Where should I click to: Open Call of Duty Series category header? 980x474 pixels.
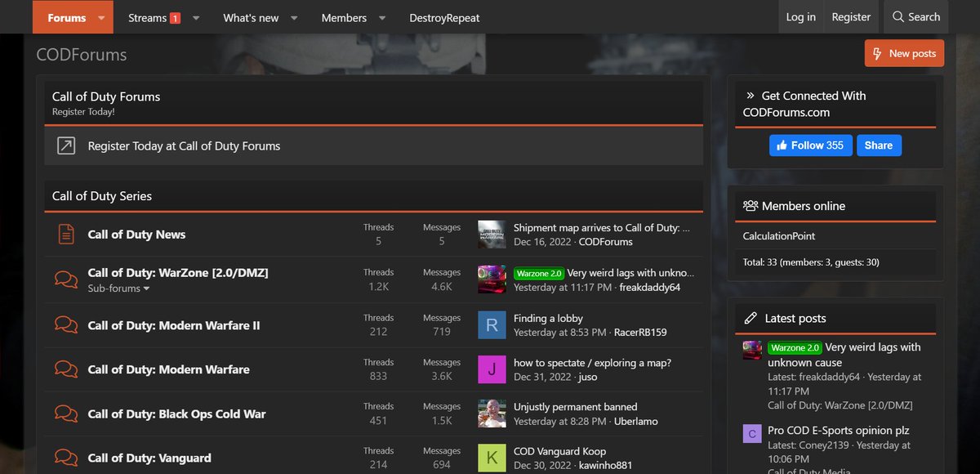102,196
